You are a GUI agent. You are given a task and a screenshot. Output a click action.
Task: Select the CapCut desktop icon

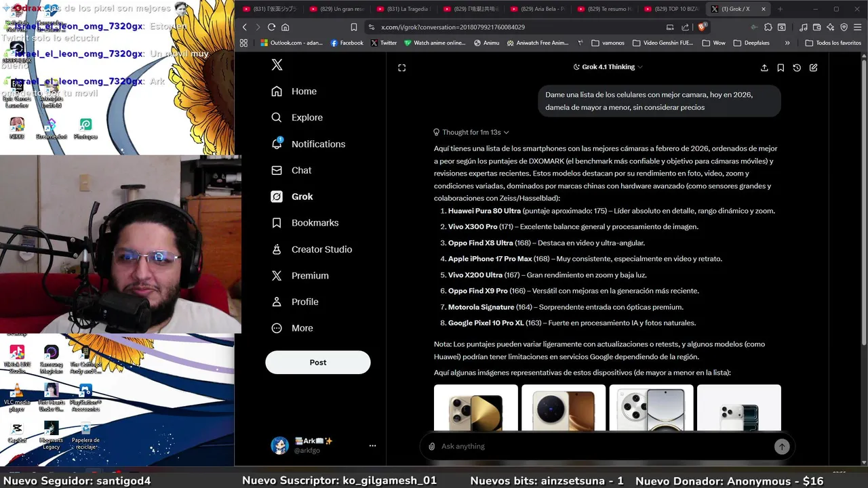pyautogui.click(x=17, y=432)
